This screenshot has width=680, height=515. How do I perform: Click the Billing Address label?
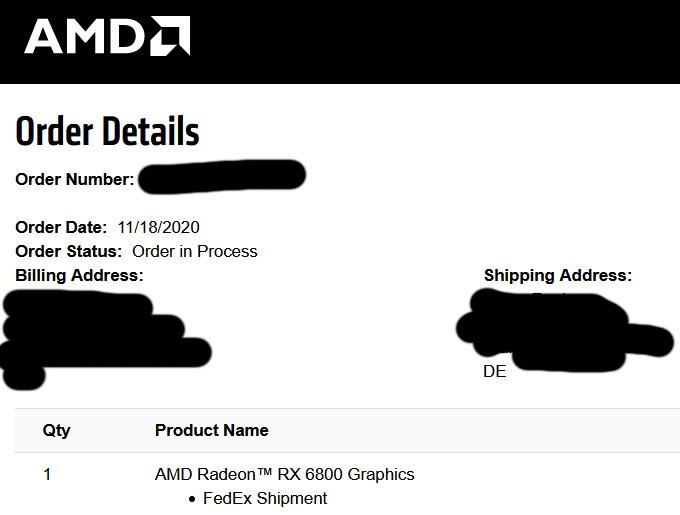pyautogui.click(x=79, y=275)
